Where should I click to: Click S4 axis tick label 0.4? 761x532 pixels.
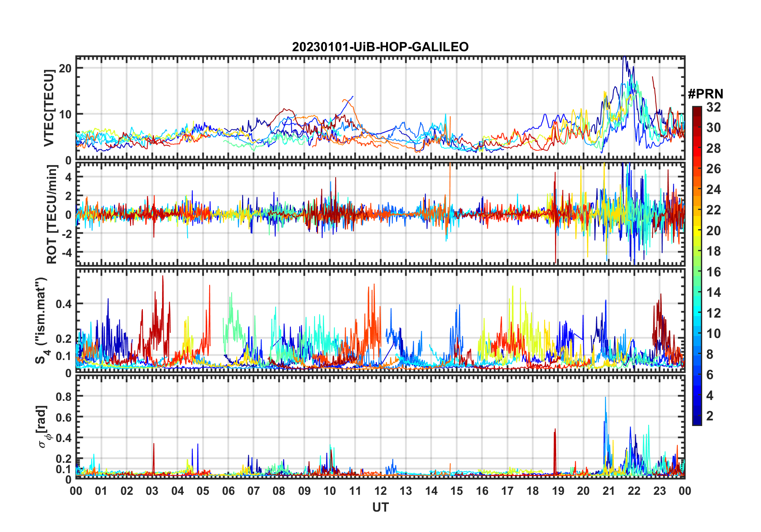pos(64,304)
